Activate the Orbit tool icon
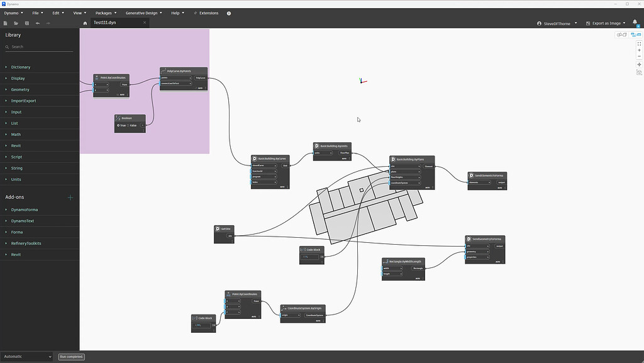644x363 pixels. pos(639,72)
